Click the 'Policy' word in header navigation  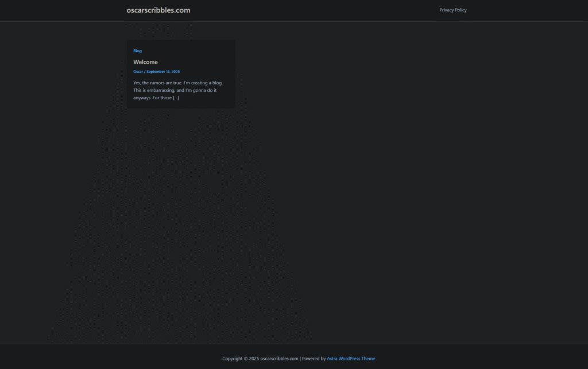pos(460,10)
